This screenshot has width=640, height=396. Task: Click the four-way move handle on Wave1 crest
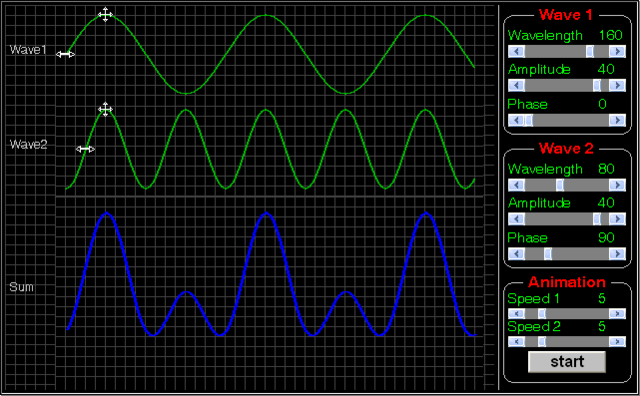tap(105, 14)
